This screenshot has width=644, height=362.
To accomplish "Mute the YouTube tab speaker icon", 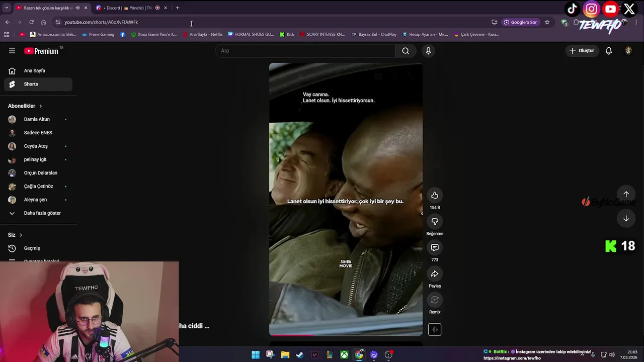I will (77, 8).
